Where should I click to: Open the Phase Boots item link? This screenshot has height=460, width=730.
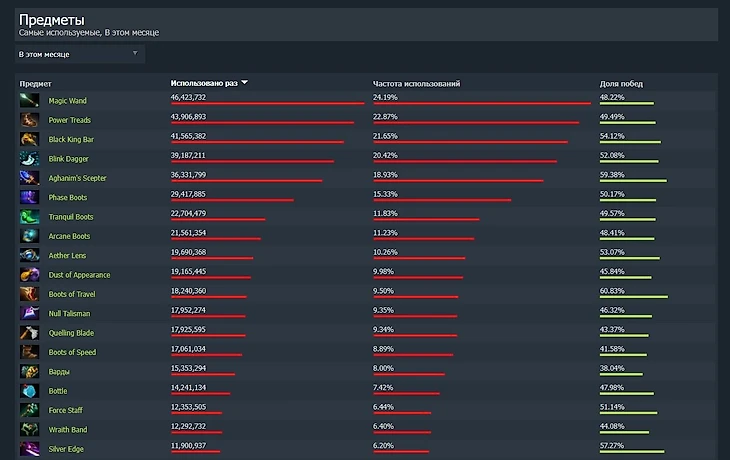click(x=68, y=197)
